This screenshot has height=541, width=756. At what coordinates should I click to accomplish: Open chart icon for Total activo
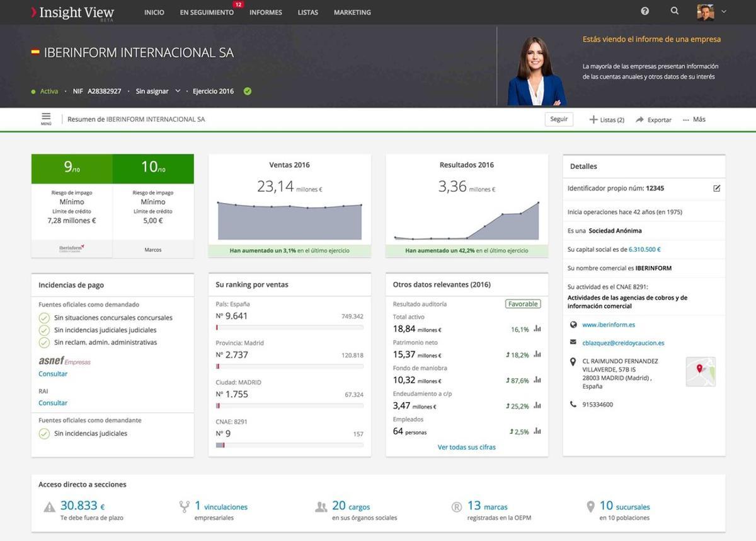537,329
